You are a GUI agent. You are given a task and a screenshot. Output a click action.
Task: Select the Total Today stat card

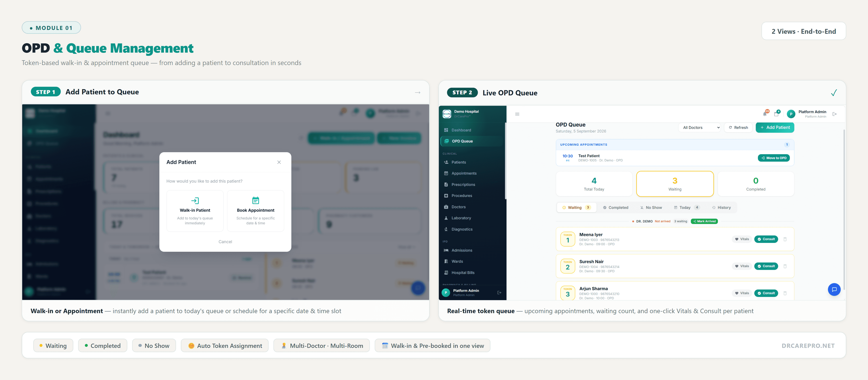coord(594,184)
